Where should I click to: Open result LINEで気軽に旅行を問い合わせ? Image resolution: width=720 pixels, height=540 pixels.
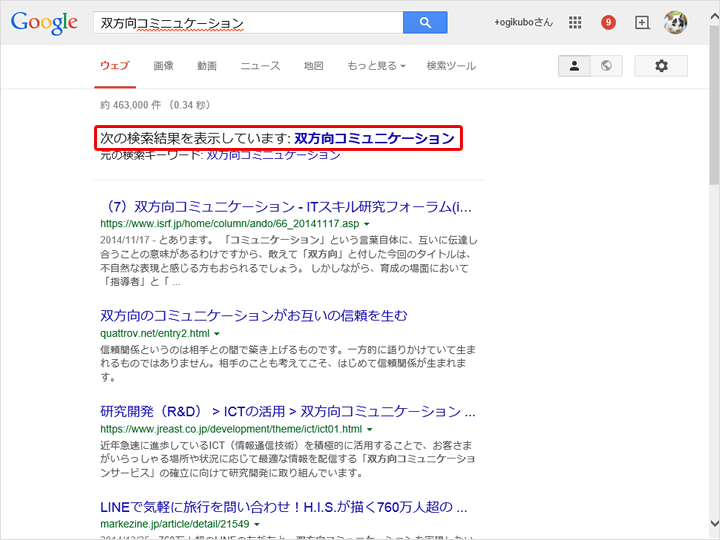(284, 507)
